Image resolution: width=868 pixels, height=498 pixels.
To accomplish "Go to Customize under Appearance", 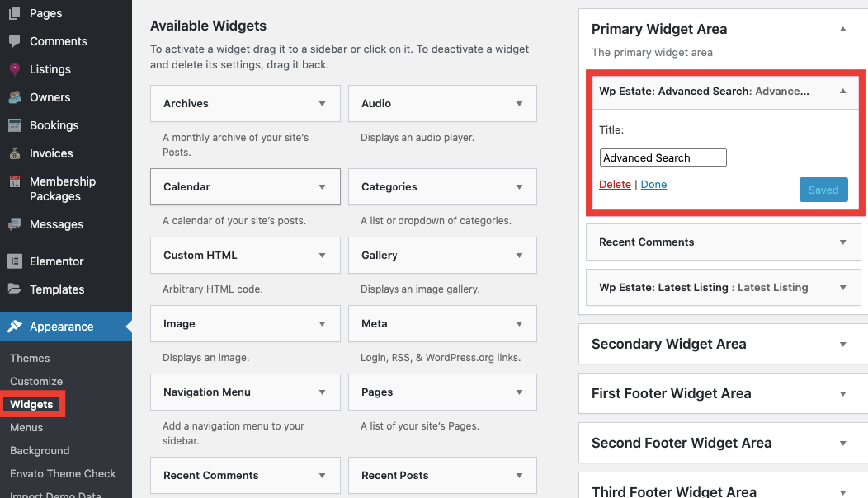I will pos(36,382).
